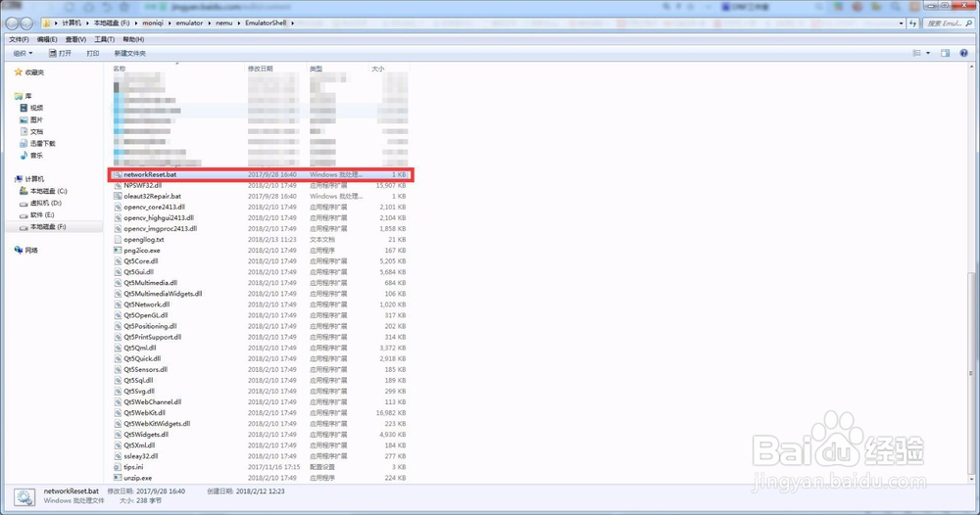Screen dimensions: 980x515
Task: Open the help question mark icon
Action: pyautogui.click(x=963, y=53)
